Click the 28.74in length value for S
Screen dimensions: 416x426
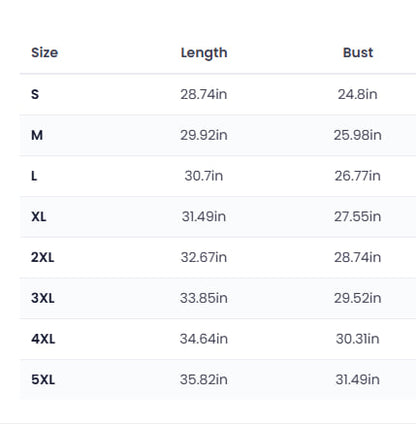pyautogui.click(x=204, y=94)
